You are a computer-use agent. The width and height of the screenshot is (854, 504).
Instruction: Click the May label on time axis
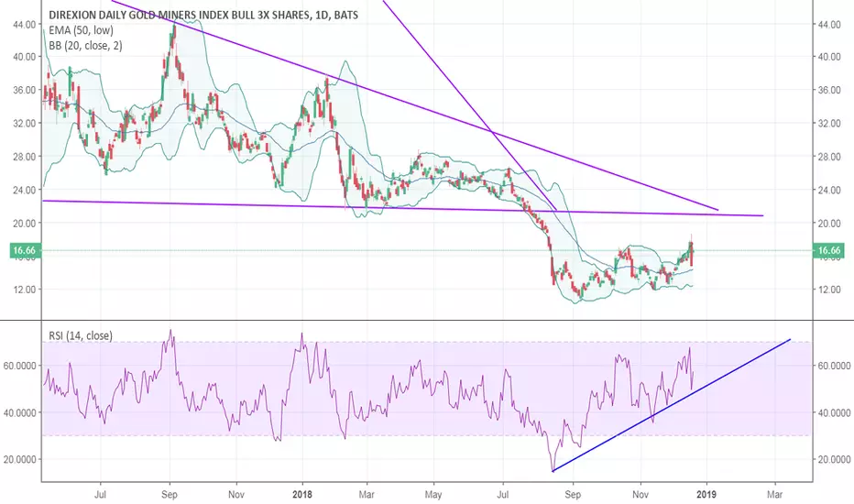(x=433, y=495)
